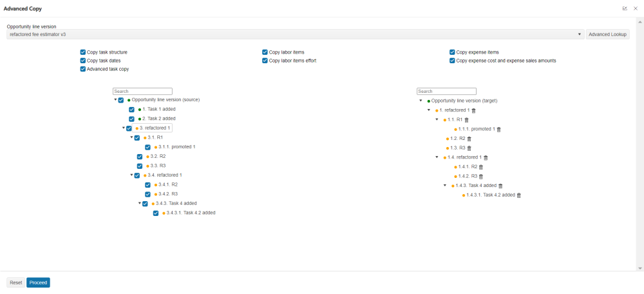Delete target task 1. refactored 1
The height and width of the screenshot is (294, 644).
[475, 110]
